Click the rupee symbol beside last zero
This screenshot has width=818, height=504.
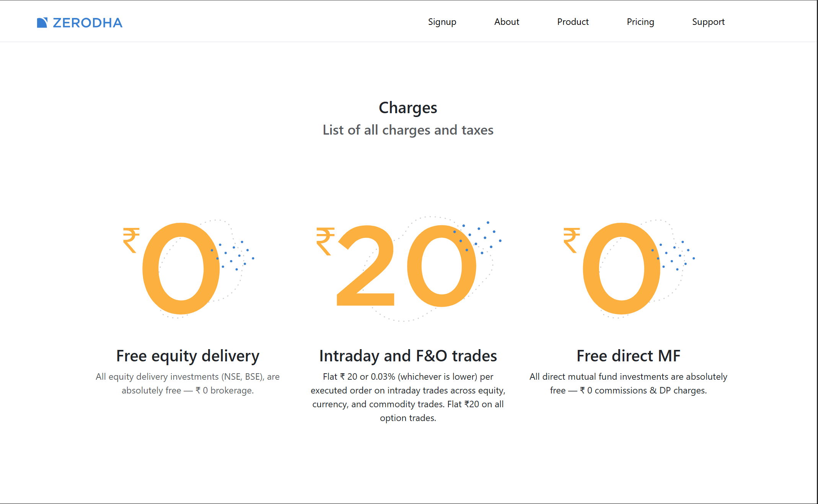(572, 240)
